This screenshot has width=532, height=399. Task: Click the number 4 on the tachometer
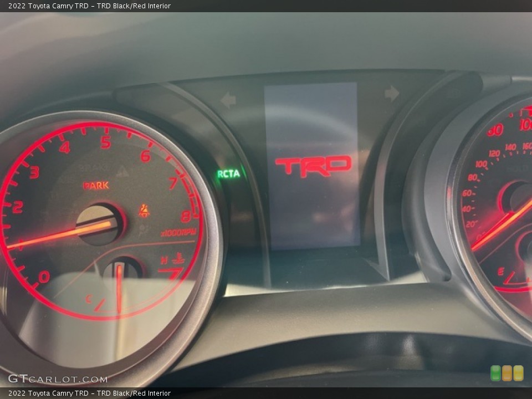pos(64,147)
